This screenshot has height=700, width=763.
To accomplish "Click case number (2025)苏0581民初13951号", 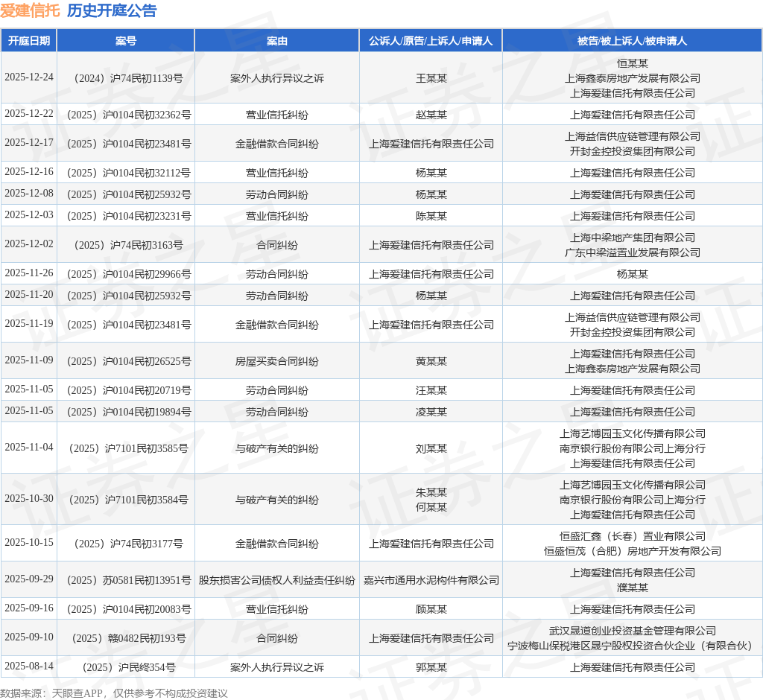I will tap(125, 580).
